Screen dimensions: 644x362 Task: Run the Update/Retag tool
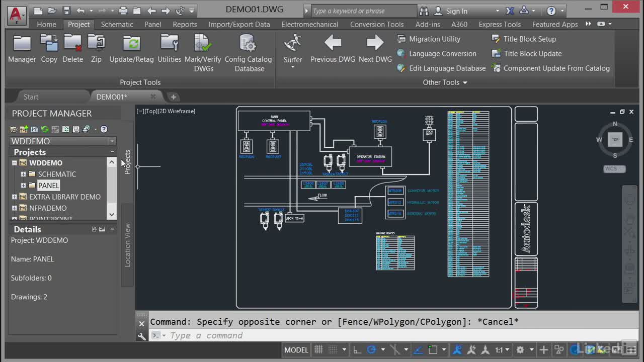(131, 49)
